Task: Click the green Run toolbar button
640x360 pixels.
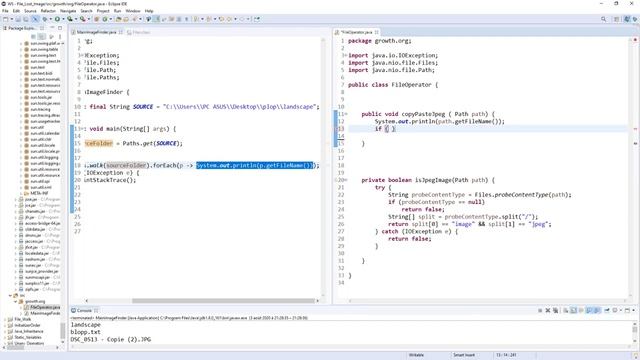Action: [x=57, y=19]
